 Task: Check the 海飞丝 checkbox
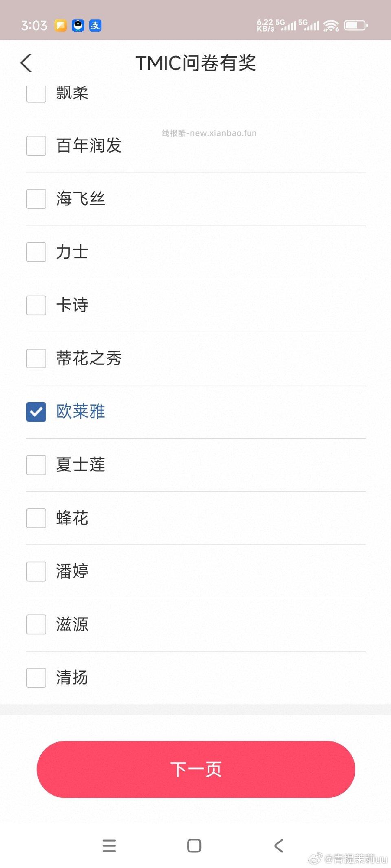coord(36,199)
